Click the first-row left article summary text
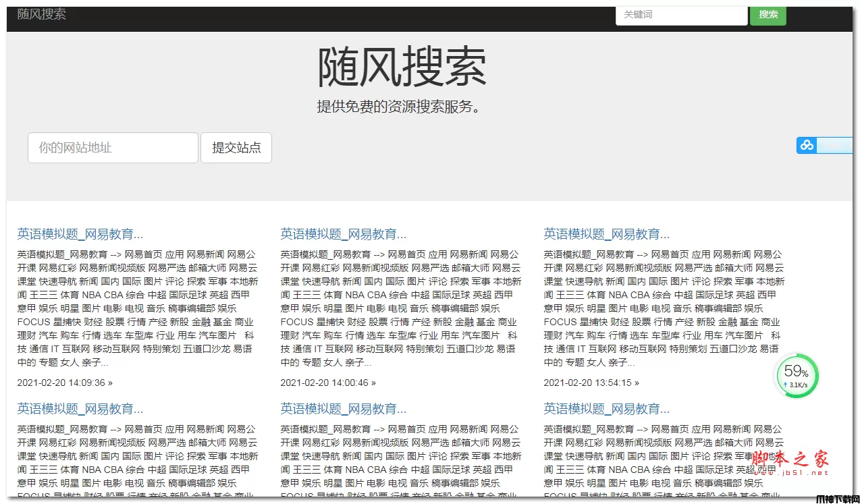The height and width of the screenshot is (504, 860). coord(136,308)
